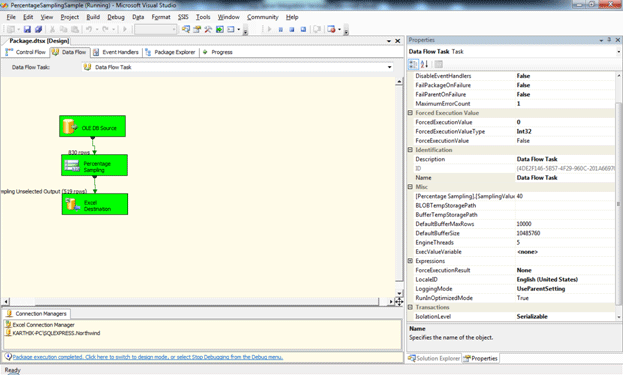Click the EngineThreads property value 5
This screenshot has height=375, width=623.
[565, 242]
